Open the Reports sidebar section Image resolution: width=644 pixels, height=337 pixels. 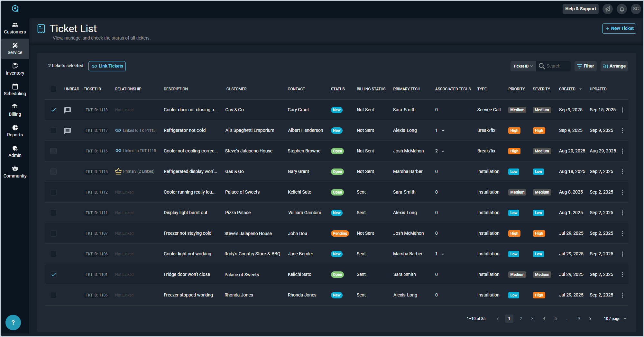[x=15, y=131]
